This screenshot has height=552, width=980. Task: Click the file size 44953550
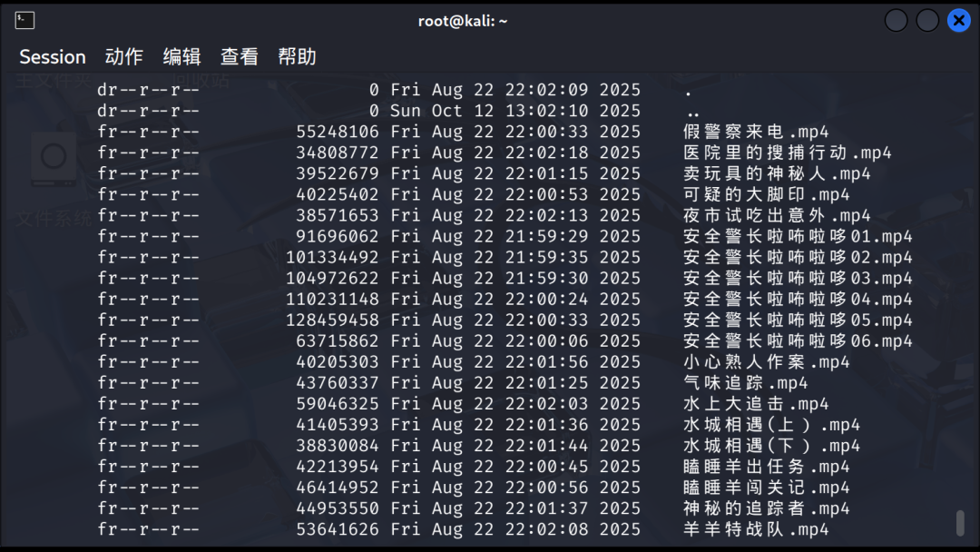(x=338, y=508)
